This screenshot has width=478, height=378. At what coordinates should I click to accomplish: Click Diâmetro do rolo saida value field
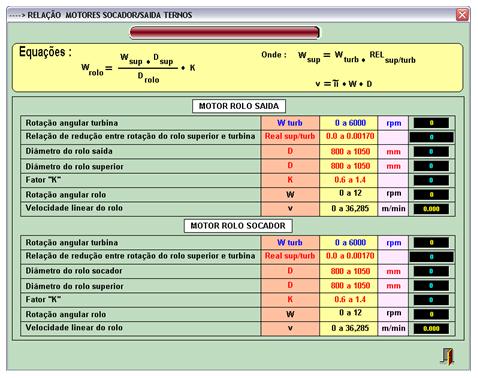(x=431, y=152)
